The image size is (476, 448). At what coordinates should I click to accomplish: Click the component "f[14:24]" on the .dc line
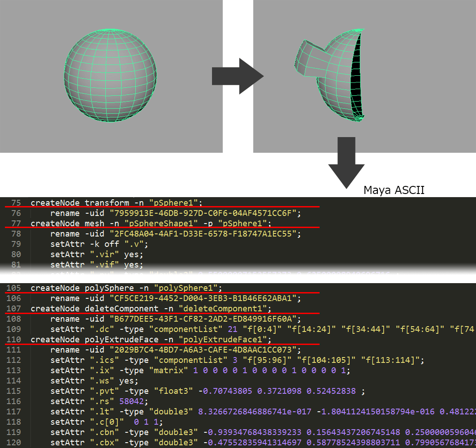[x=312, y=329]
